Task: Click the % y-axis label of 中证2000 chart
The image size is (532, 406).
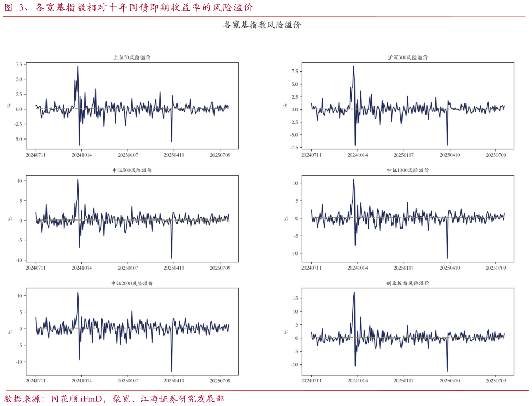Action: click(x=9, y=331)
